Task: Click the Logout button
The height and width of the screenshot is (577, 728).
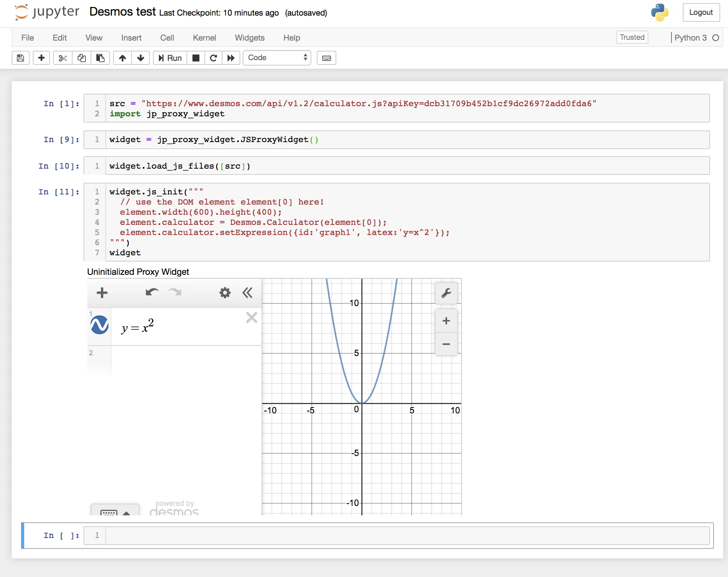Action: [x=701, y=12]
